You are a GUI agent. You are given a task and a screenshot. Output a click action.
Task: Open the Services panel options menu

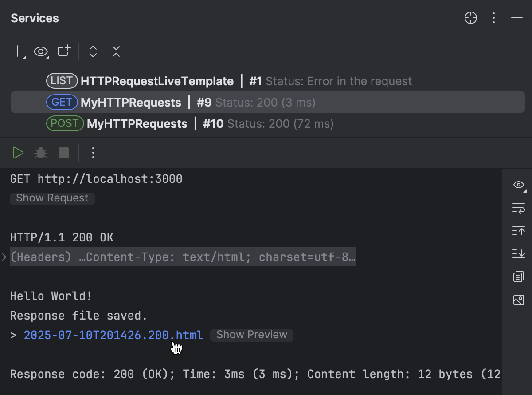494,18
